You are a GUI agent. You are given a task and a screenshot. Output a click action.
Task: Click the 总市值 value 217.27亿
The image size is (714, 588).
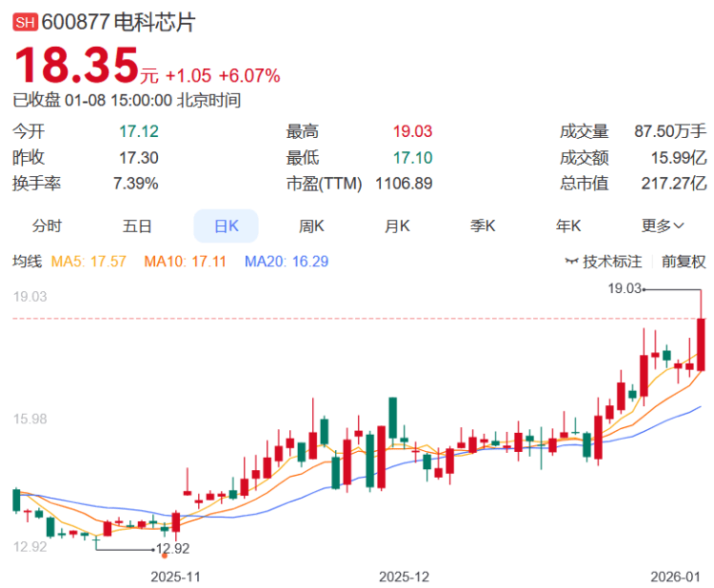tap(674, 184)
